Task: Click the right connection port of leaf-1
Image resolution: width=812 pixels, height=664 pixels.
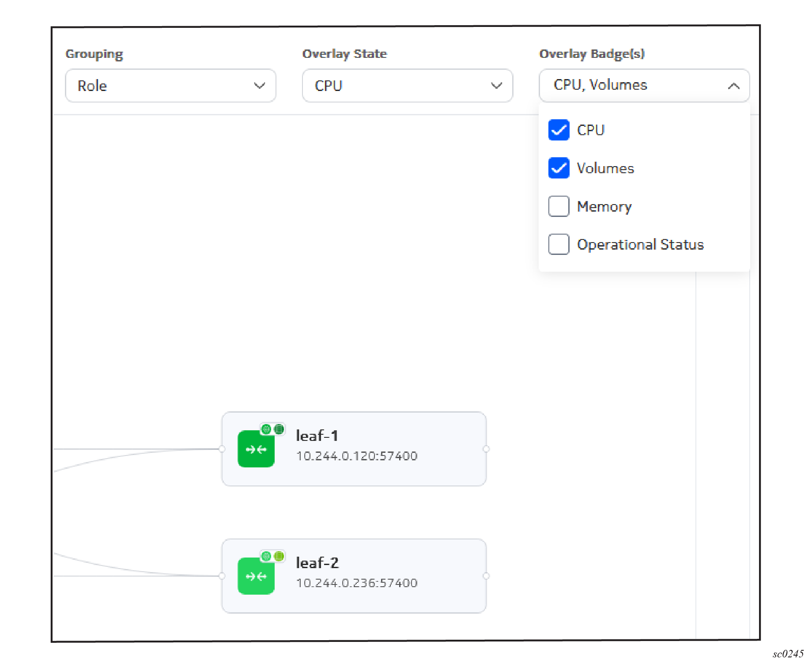Action: coord(486,449)
